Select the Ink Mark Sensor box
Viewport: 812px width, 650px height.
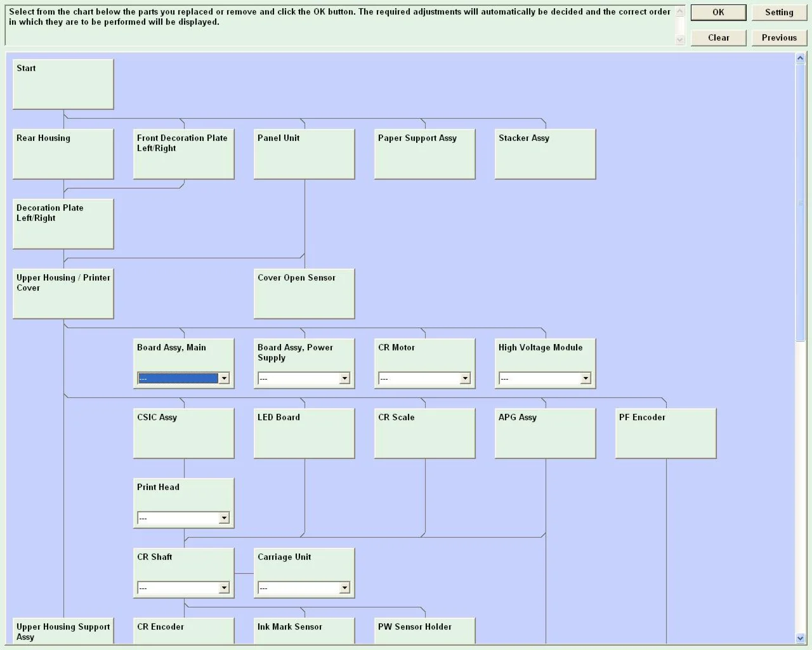(x=304, y=631)
